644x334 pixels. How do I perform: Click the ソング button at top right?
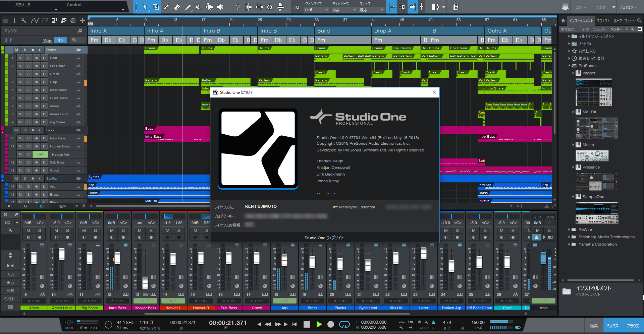601,7
